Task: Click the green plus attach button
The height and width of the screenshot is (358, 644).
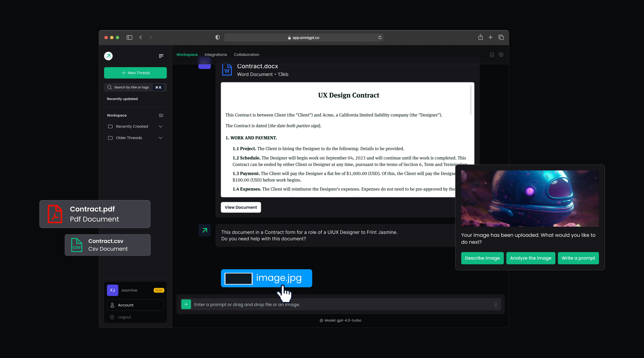Action: 186,304
